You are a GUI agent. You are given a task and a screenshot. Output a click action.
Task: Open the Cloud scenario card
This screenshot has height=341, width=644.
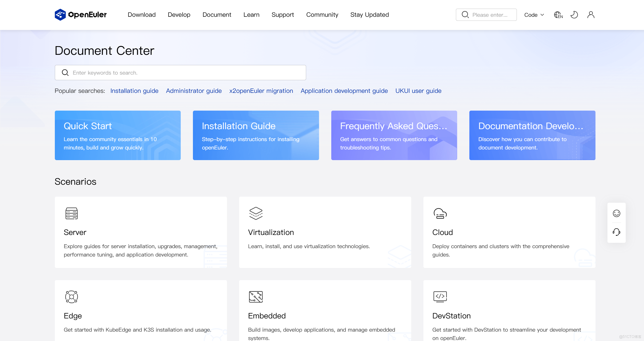tap(509, 232)
